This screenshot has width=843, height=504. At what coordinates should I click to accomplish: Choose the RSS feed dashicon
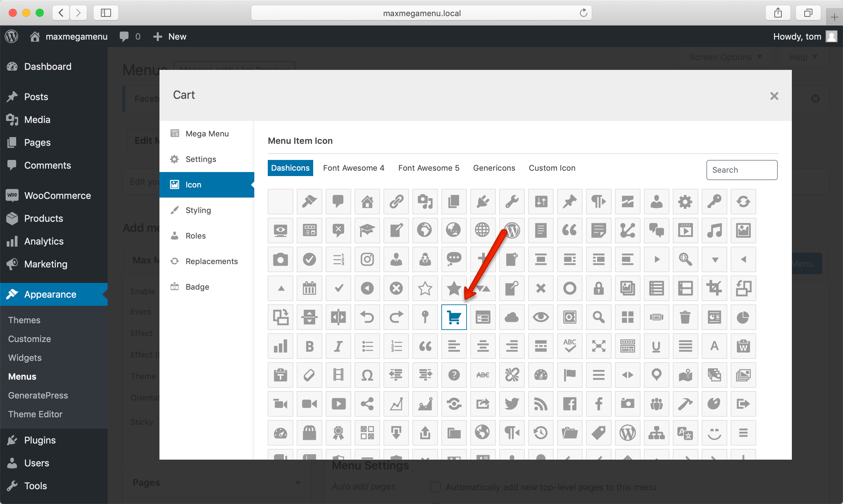point(541,404)
